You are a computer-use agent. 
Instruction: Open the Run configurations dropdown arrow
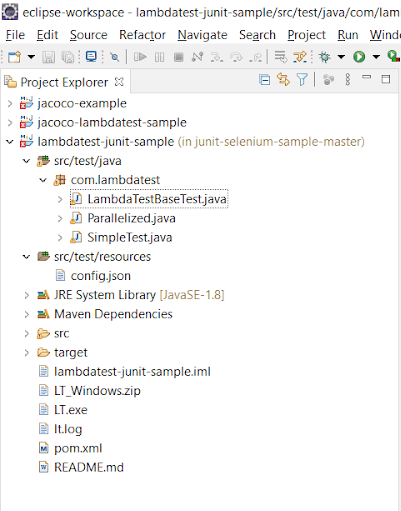[376, 57]
